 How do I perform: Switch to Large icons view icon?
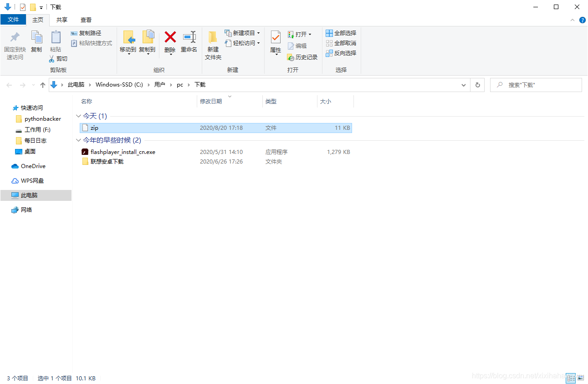581,378
